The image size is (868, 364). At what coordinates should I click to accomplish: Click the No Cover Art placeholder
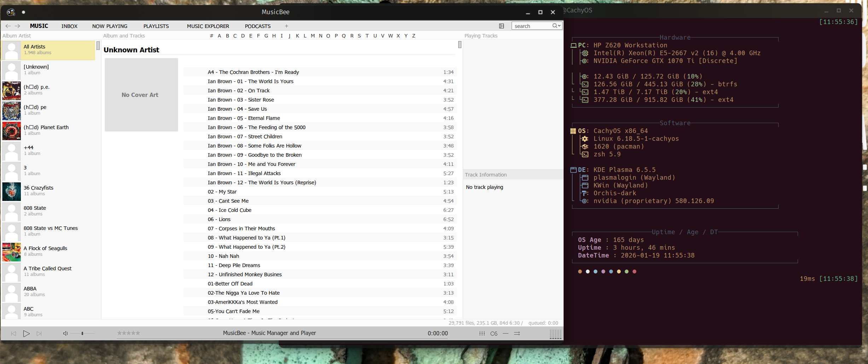click(x=141, y=95)
